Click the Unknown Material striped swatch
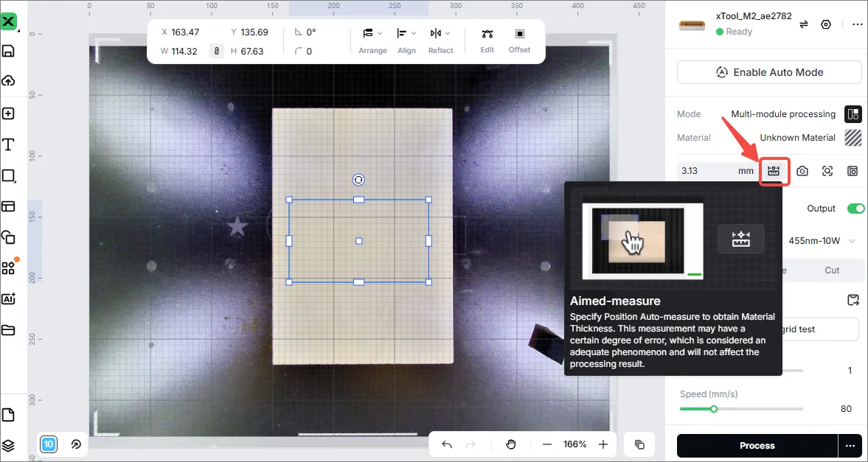Image resolution: width=868 pixels, height=462 pixels. (853, 137)
